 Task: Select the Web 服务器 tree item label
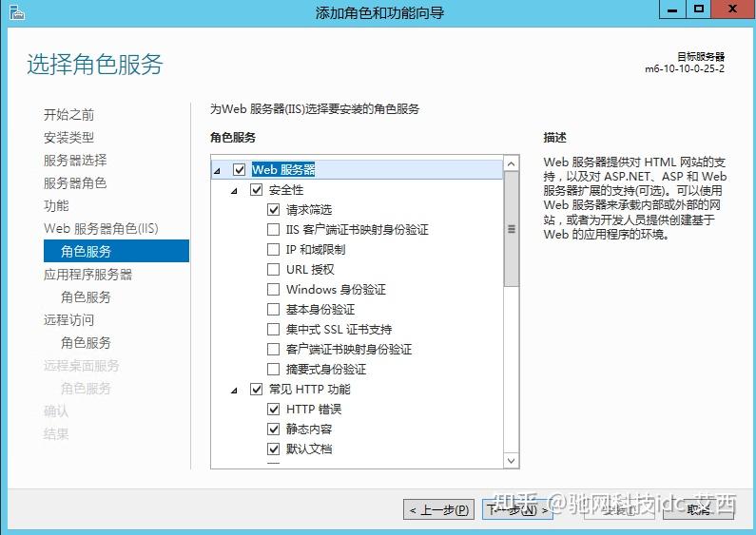(283, 170)
